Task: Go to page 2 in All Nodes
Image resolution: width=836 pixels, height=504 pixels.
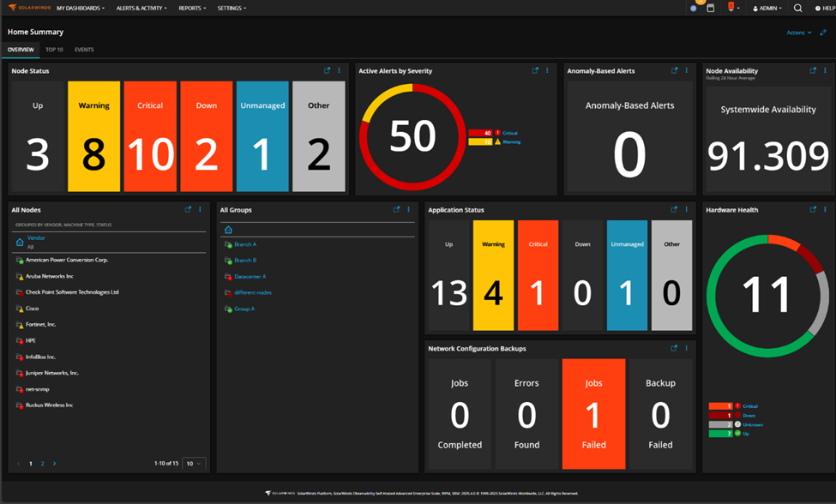Action: point(43,464)
